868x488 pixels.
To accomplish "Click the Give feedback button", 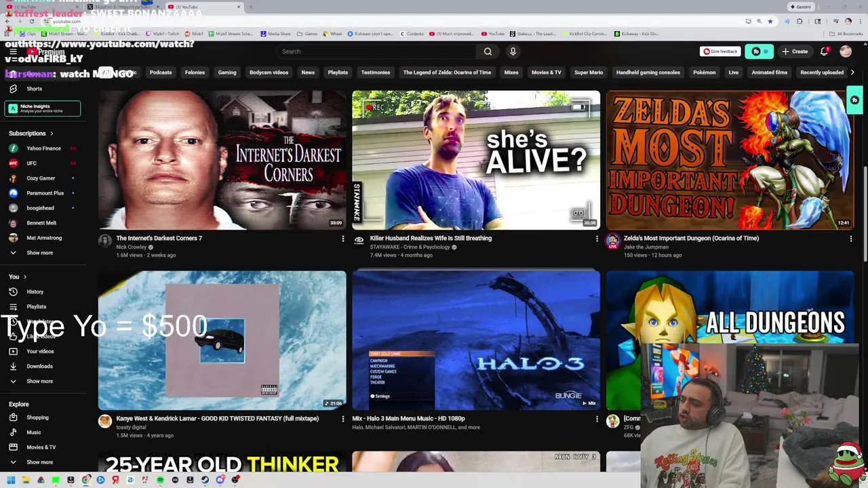I will (x=720, y=52).
